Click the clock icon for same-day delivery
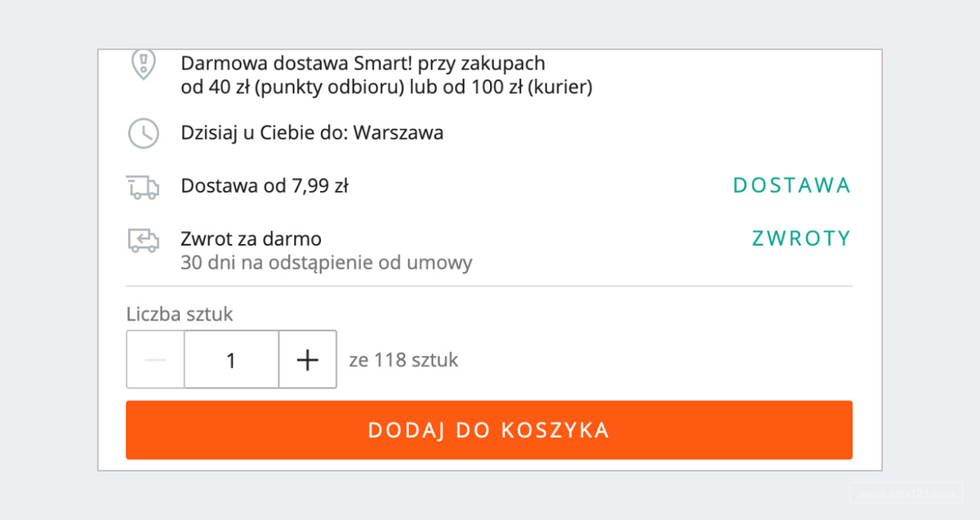 pos(144,133)
